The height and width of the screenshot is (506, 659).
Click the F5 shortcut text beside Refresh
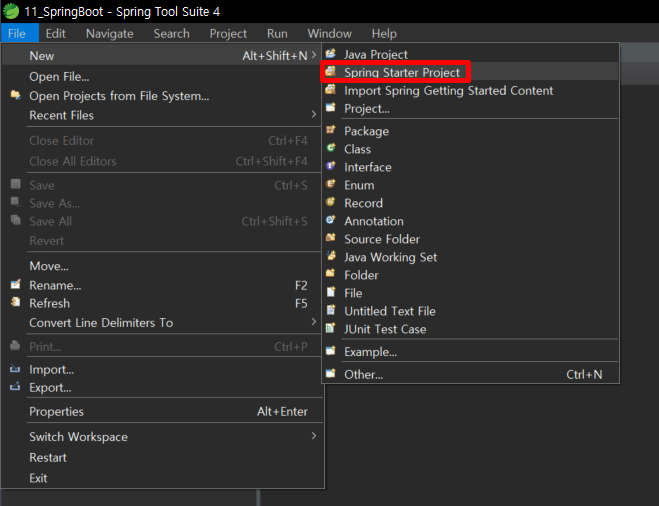point(301,303)
